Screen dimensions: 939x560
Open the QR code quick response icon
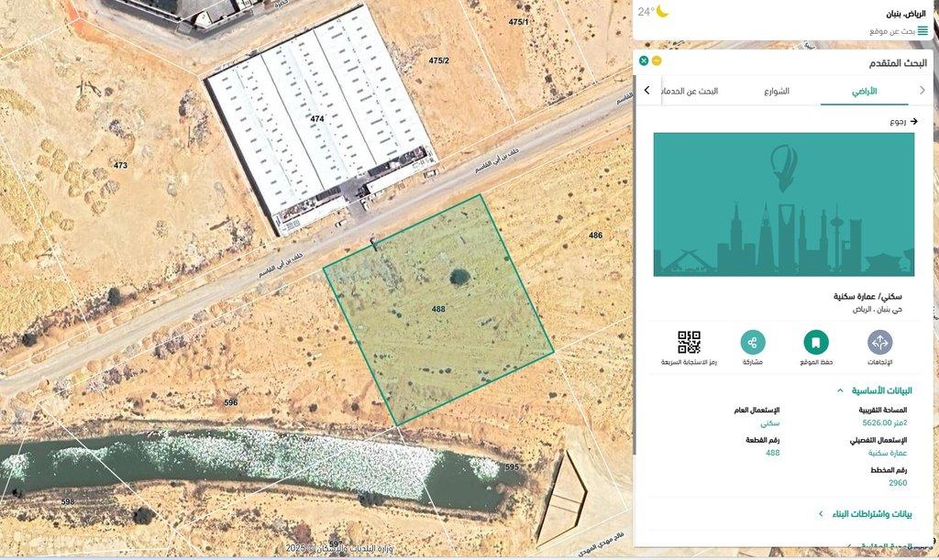coord(689,343)
